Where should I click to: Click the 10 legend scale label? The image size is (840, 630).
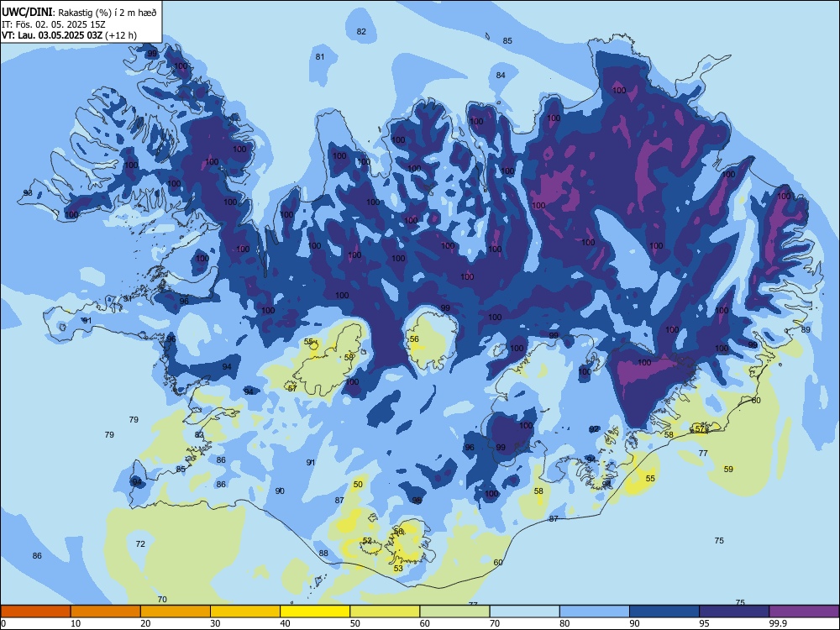tap(76, 623)
